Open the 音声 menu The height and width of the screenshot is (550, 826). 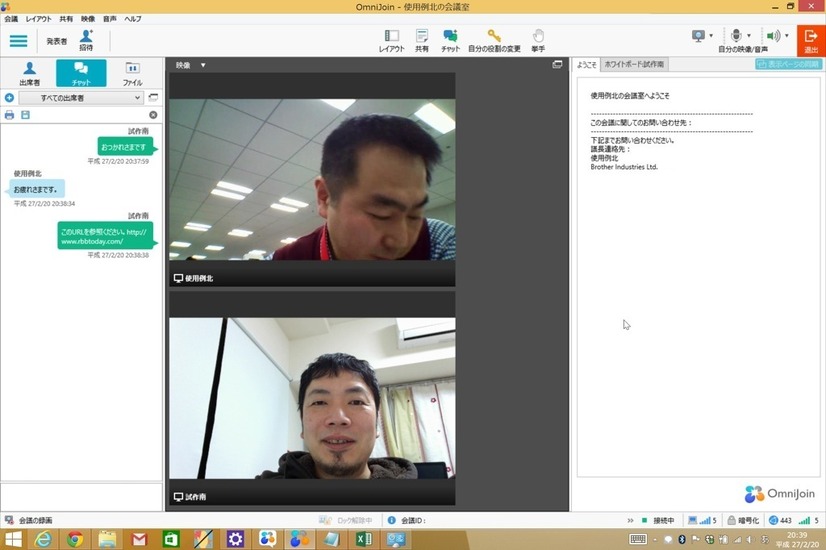point(110,19)
